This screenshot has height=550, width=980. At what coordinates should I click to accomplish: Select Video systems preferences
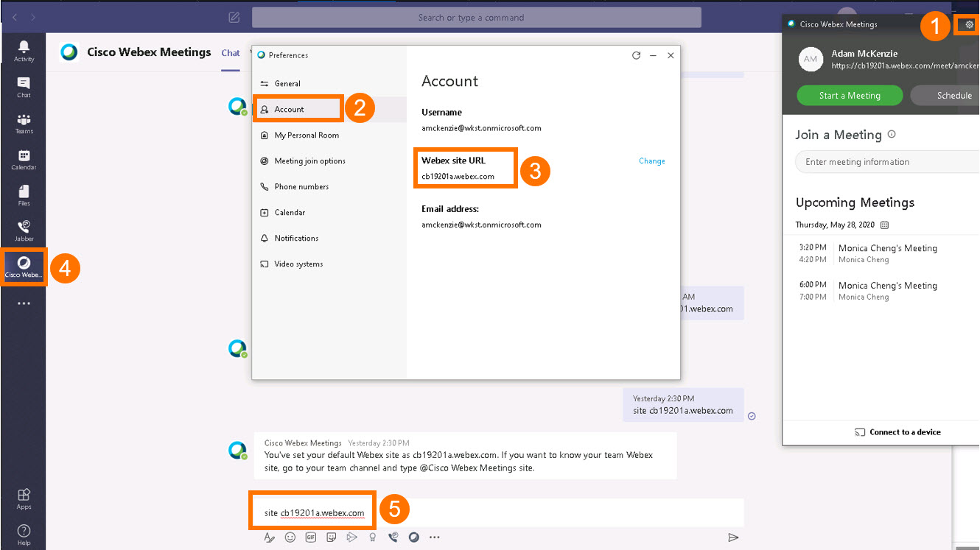click(329, 264)
